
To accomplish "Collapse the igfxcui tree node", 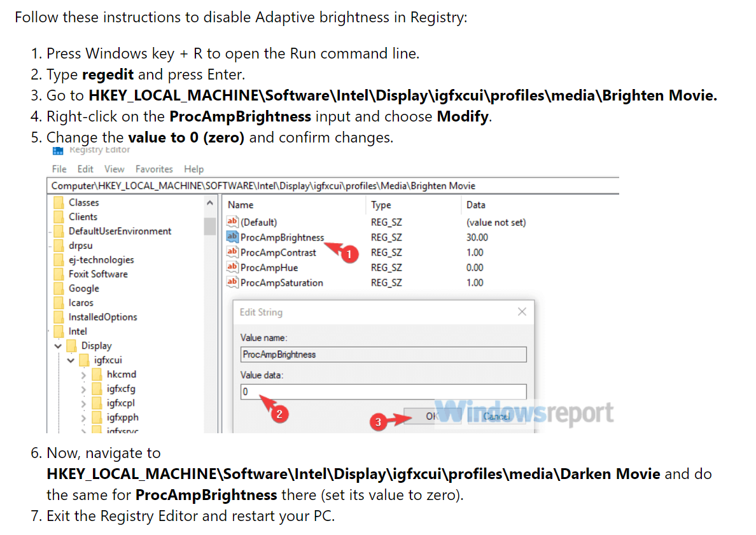I will point(71,361).
